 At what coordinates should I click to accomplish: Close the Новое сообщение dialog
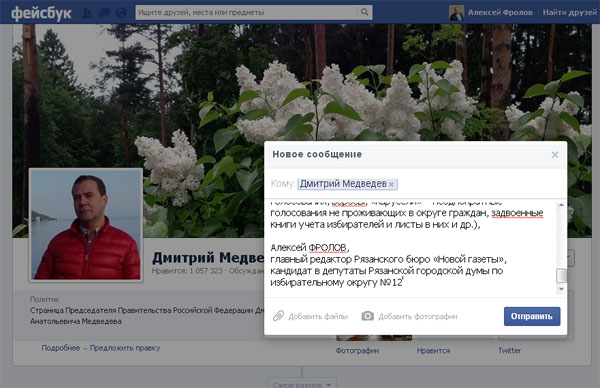click(x=555, y=155)
